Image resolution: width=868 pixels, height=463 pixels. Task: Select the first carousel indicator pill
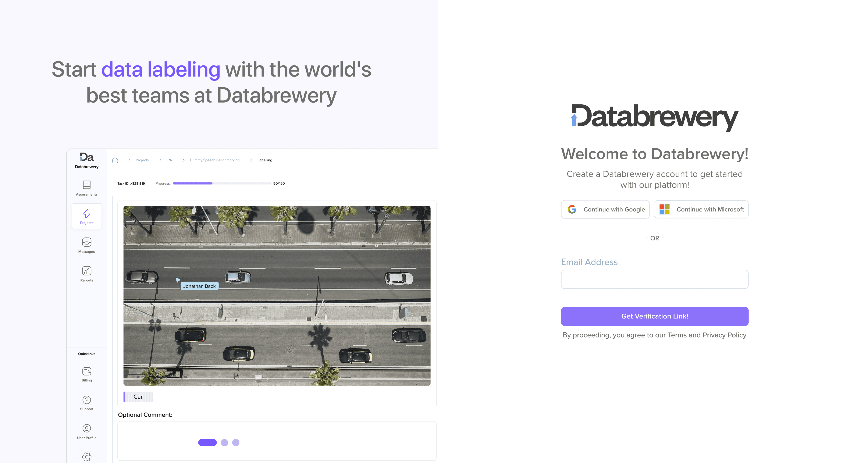207,442
